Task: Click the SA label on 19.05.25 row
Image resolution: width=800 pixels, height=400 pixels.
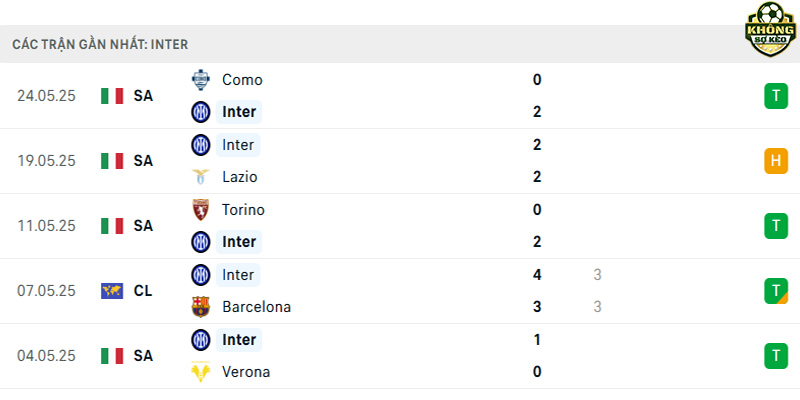Action: 143,161
